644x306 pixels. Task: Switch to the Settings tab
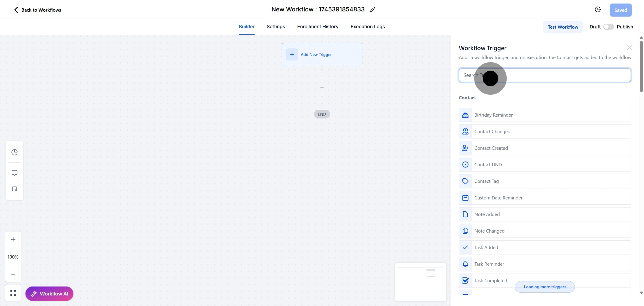point(275,26)
